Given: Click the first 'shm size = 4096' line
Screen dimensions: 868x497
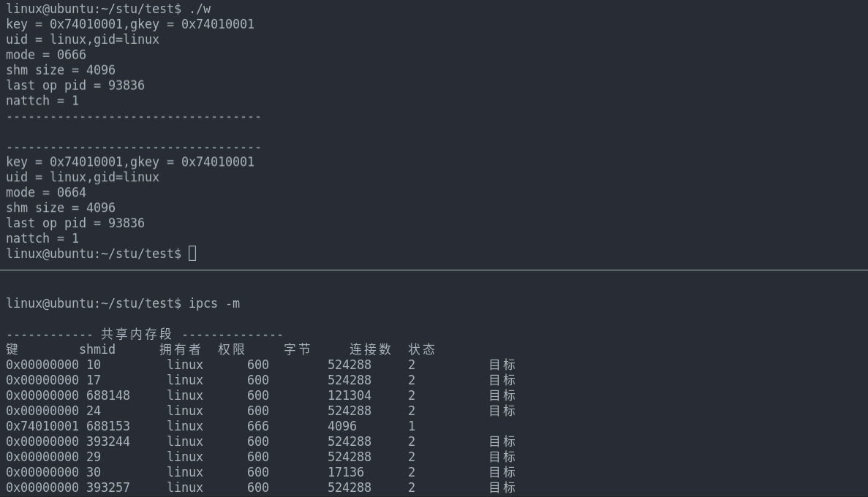Looking at the screenshot, I should point(61,70).
